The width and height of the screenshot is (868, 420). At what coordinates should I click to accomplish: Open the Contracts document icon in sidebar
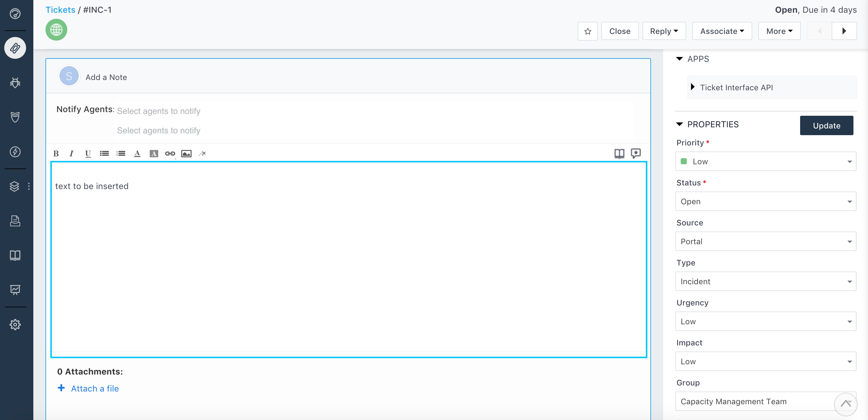click(x=15, y=221)
